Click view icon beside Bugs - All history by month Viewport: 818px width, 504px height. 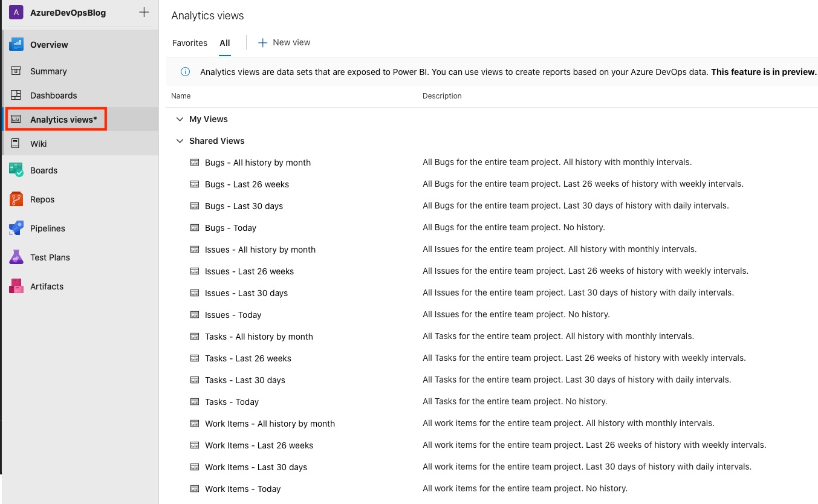point(195,163)
